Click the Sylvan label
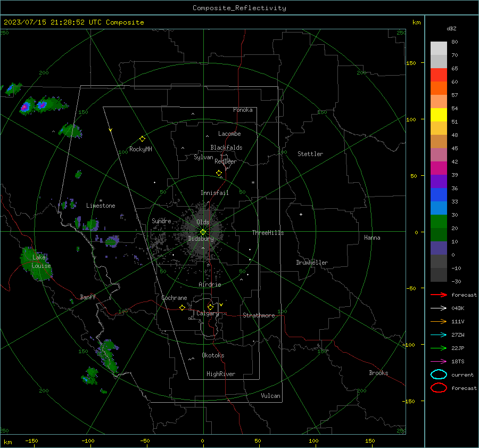 click(203, 157)
